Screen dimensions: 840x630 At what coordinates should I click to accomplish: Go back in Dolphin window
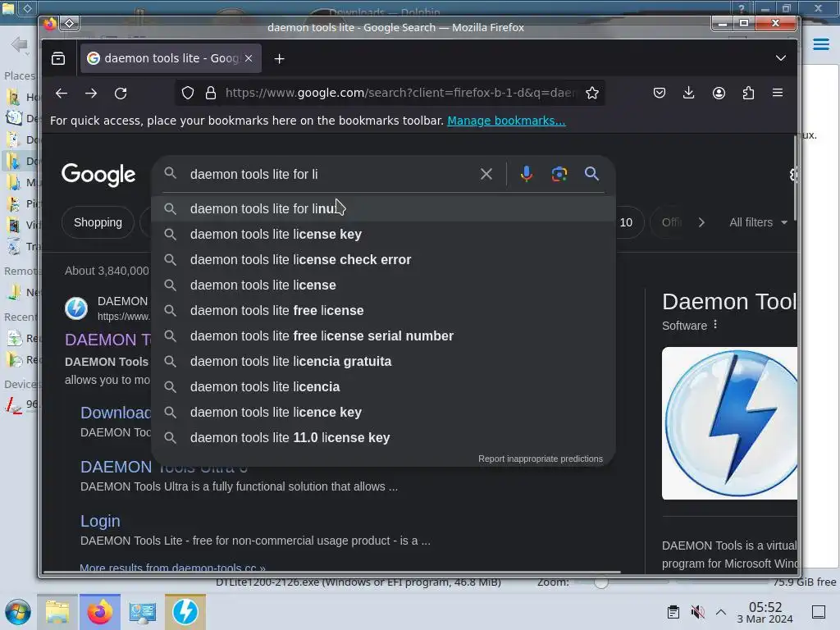click(x=20, y=44)
